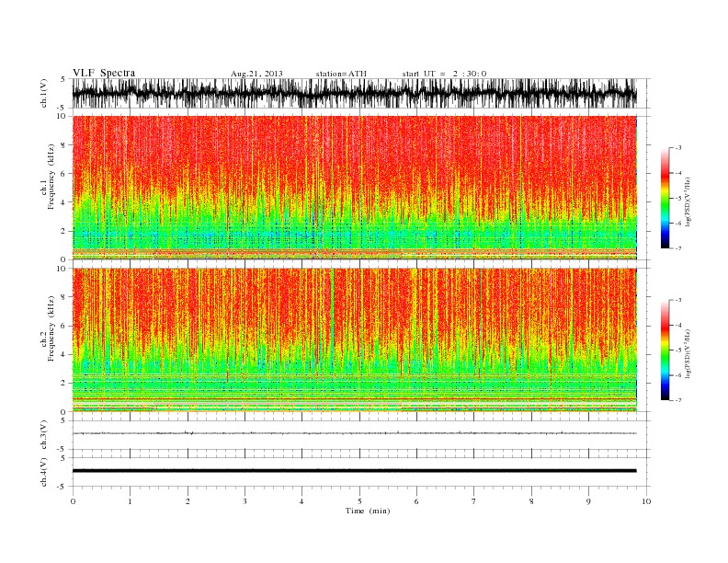Screen dimensions: 728x563
Task: Click the 'Aug.21, 2013' date label
Action: pos(256,74)
